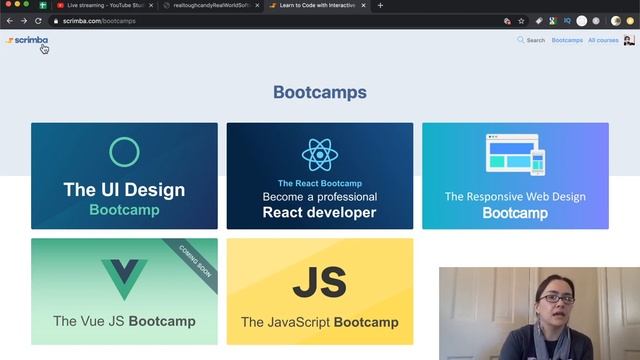
Task: Open the Scrimba user avatar menu
Action: tap(629, 40)
